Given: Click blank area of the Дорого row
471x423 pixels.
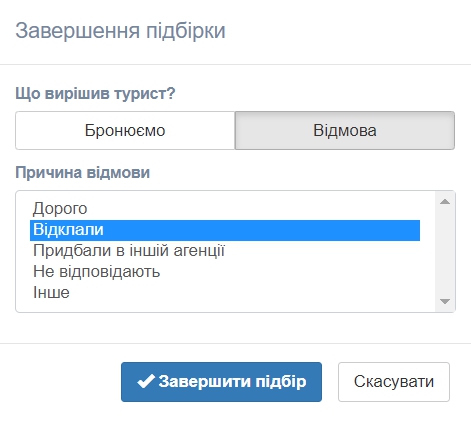Looking at the screenshot, I should [253, 209].
